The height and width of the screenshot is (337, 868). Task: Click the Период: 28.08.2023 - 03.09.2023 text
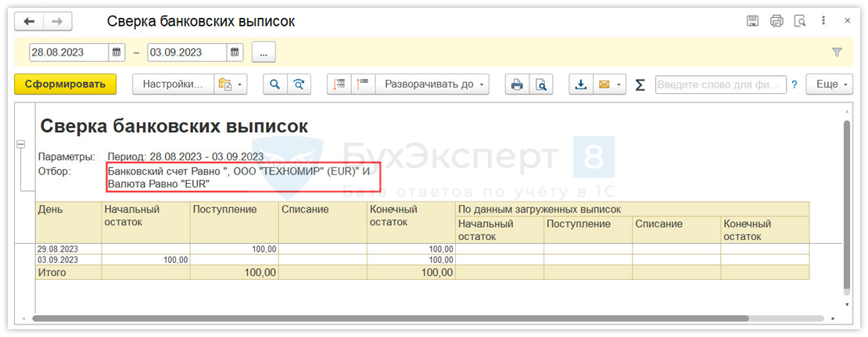pyautogui.click(x=185, y=156)
